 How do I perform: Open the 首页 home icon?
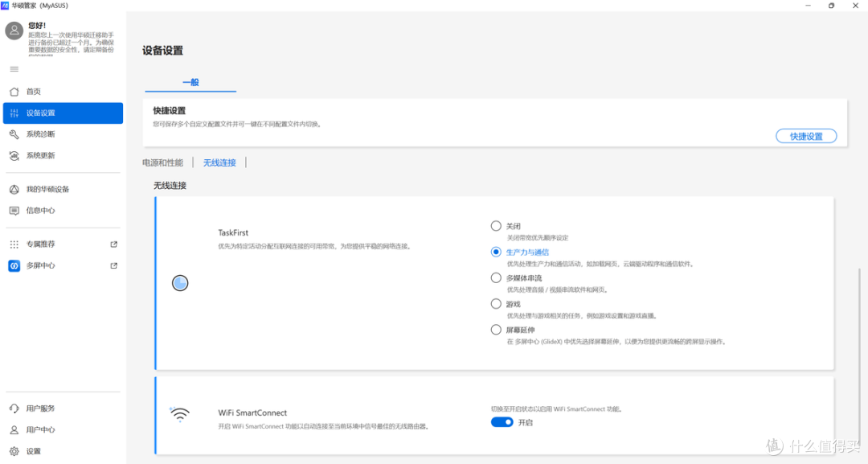(x=14, y=92)
